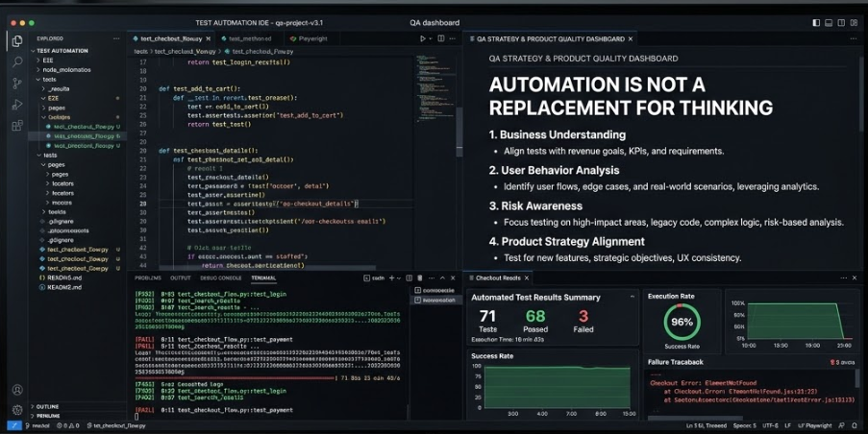The height and width of the screenshot is (434, 868).
Task: Toggle the primary sidebar layout icon
Action: click(x=816, y=22)
